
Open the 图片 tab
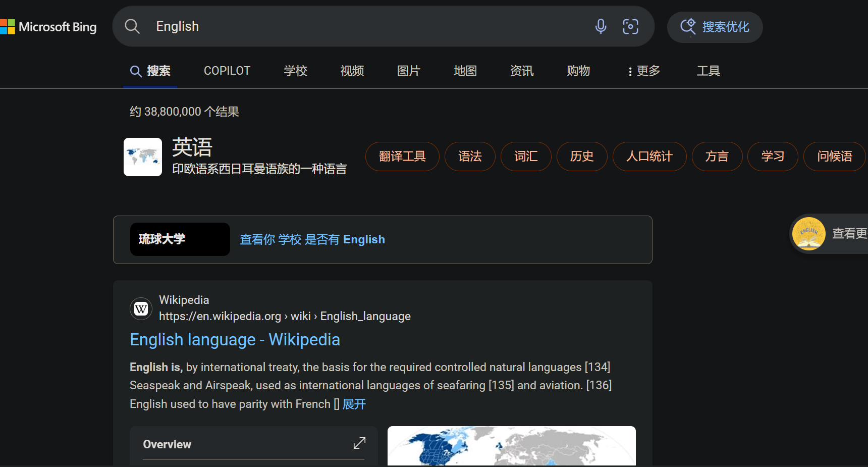(409, 71)
